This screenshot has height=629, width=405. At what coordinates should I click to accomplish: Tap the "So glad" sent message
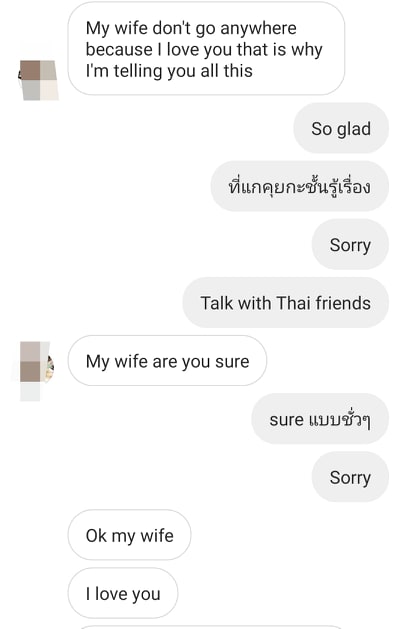[x=341, y=128]
